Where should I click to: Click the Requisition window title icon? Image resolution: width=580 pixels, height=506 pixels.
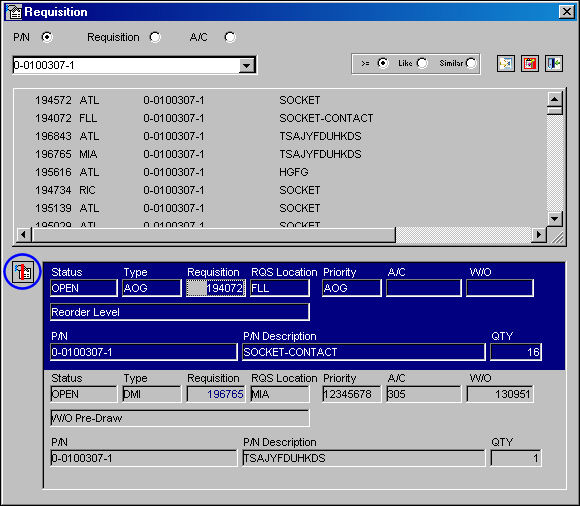[x=13, y=12]
